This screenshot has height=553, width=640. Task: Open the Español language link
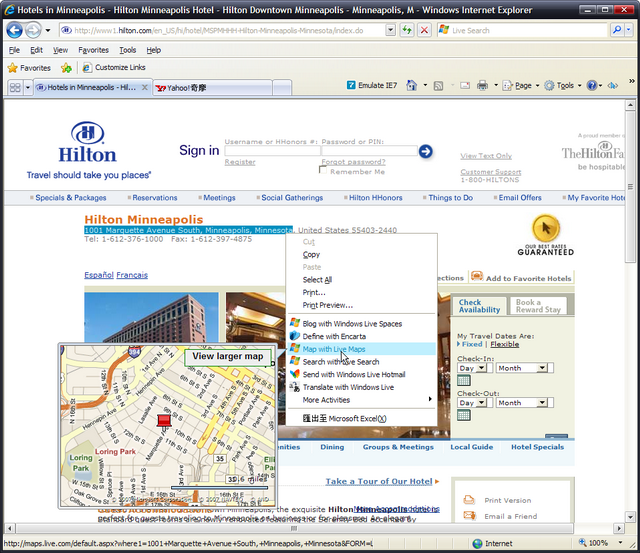99,275
